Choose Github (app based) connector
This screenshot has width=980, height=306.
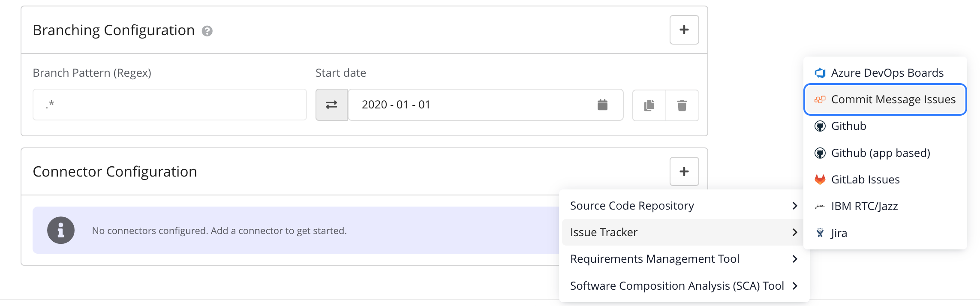tap(885, 153)
